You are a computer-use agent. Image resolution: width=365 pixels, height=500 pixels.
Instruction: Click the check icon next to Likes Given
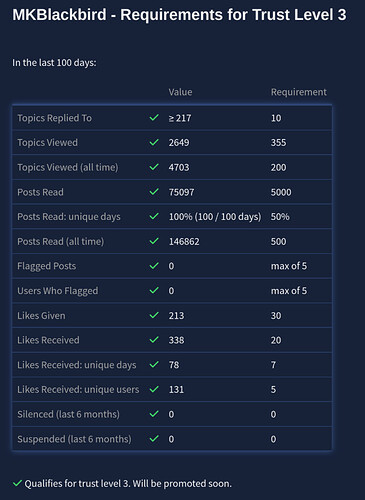pos(154,315)
